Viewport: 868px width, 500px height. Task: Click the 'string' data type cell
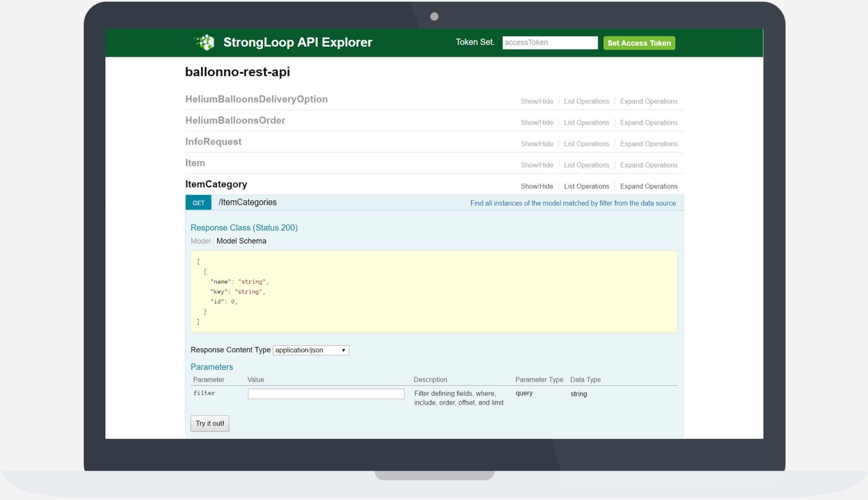[x=578, y=394]
